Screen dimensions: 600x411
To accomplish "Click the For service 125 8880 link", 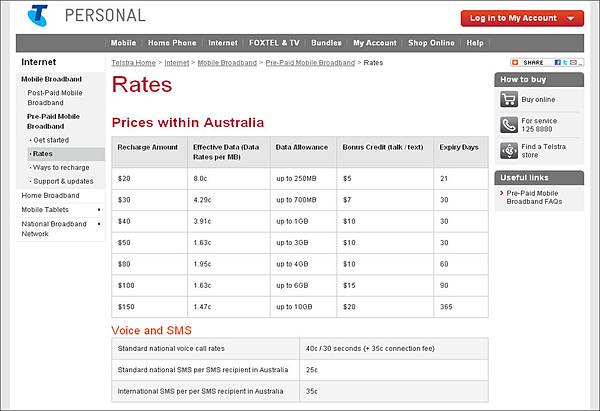I will click(539, 125).
